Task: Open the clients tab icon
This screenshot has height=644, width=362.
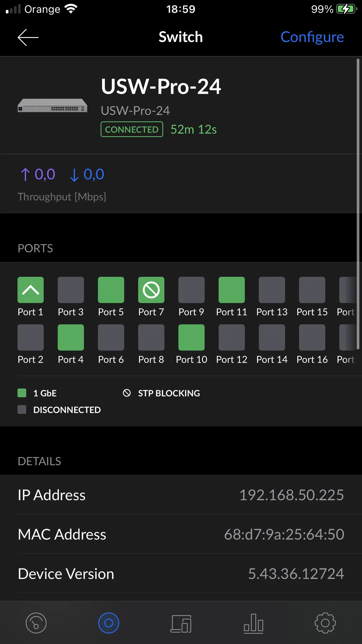Action: 181,624
